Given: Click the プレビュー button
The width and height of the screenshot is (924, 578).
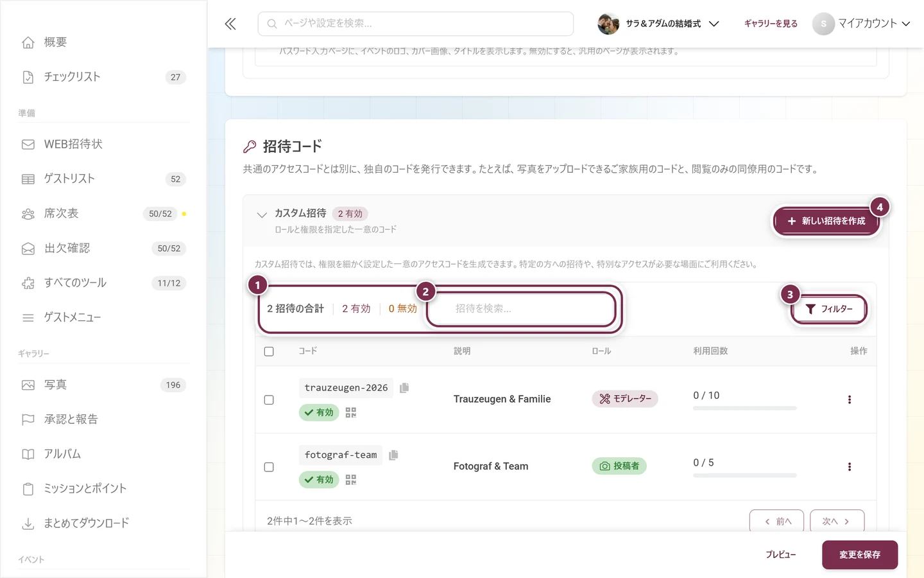Looking at the screenshot, I should click(x=781, y=555).
